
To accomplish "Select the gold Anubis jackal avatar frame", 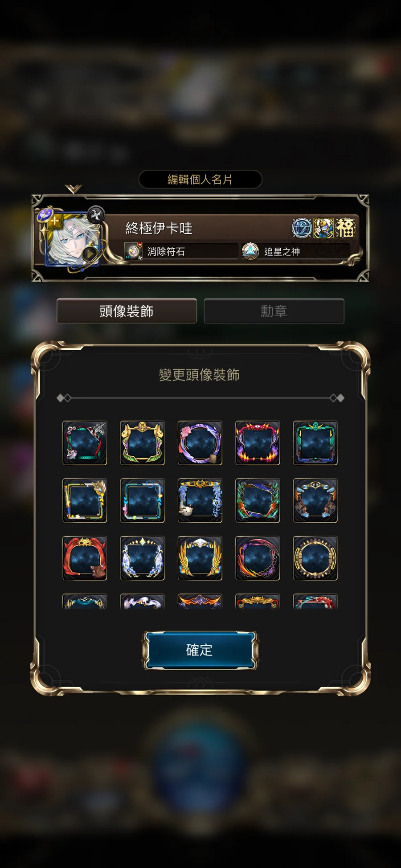I will click(x=143, y=443).
